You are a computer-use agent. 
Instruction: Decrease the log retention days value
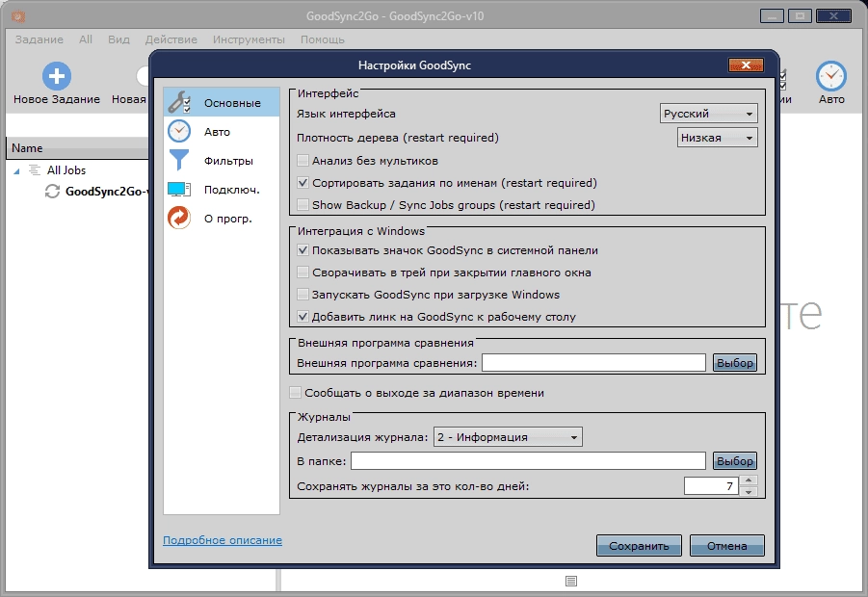tap(749, 491)
